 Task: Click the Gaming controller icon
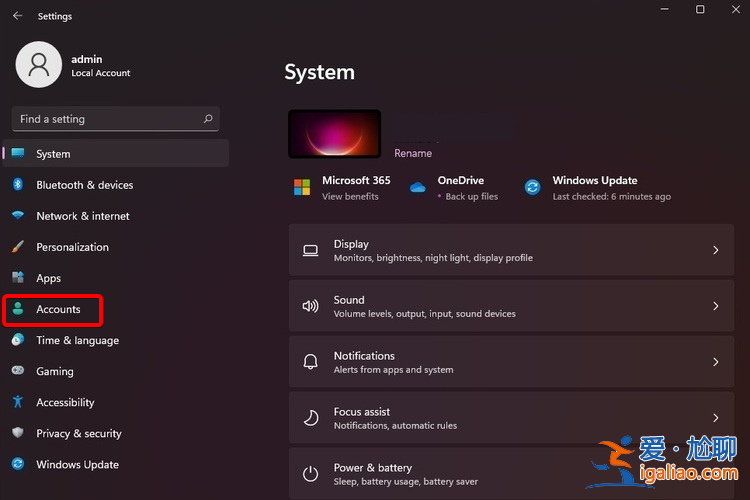[18, 370]
